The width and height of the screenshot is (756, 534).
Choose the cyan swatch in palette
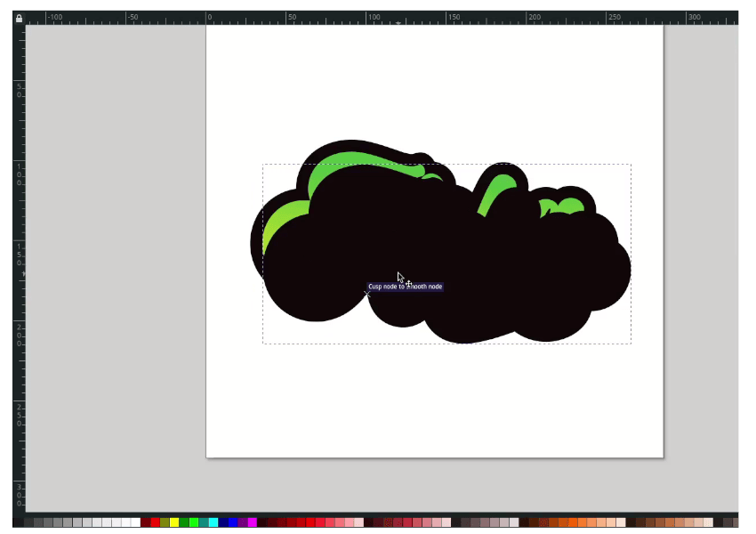pos(213,522)
